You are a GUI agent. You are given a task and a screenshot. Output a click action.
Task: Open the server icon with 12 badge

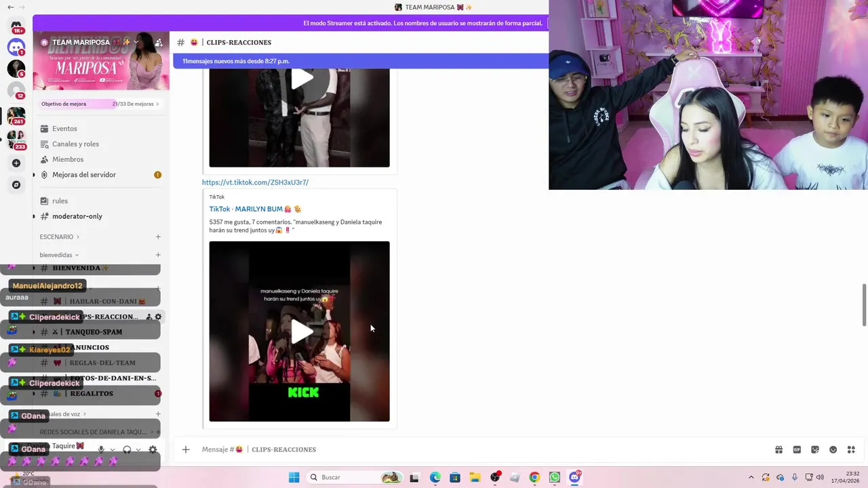16,90
